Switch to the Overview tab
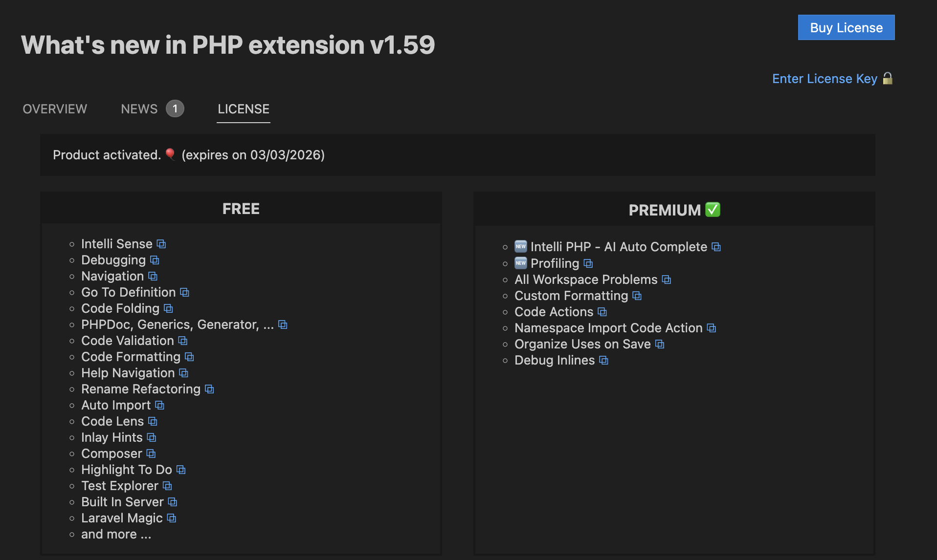 click(x=55, y=109)
